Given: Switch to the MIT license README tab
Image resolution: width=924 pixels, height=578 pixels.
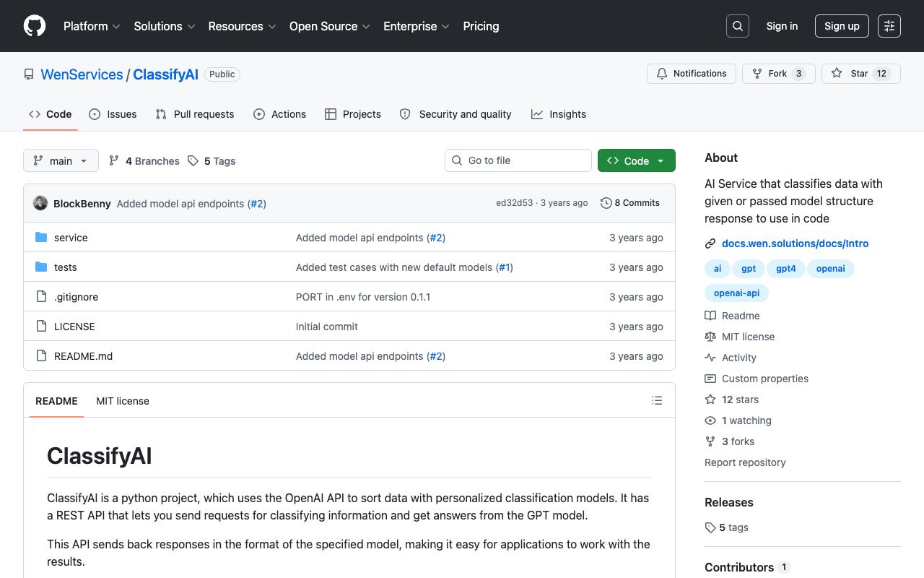Looking at the screenshot, I should 123,401.
